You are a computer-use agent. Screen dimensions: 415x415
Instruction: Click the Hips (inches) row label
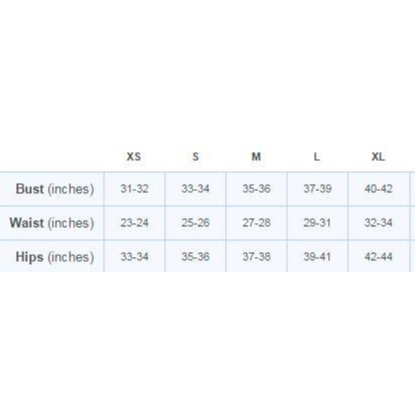coord(55,257)
